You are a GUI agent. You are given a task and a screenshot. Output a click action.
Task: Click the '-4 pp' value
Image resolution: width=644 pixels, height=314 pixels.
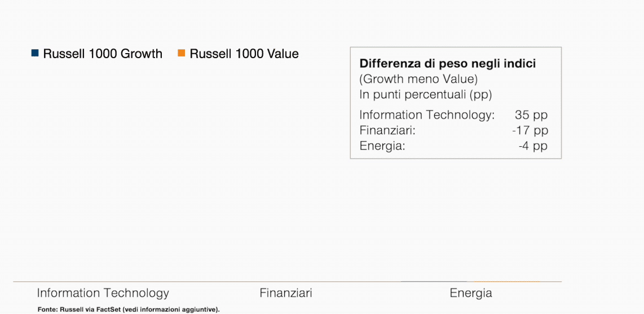[533, 146]
